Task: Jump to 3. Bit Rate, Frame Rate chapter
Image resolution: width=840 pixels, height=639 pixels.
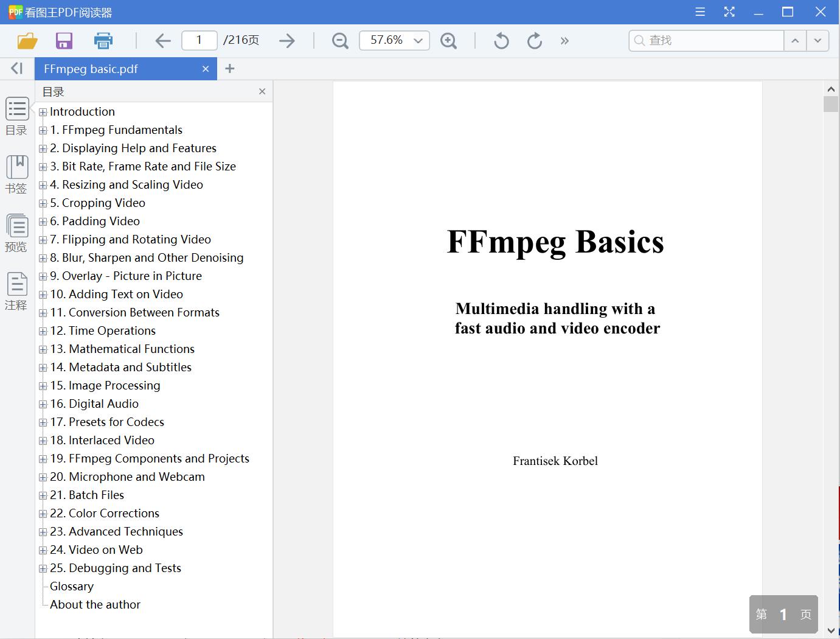Action: click(143, 166)
